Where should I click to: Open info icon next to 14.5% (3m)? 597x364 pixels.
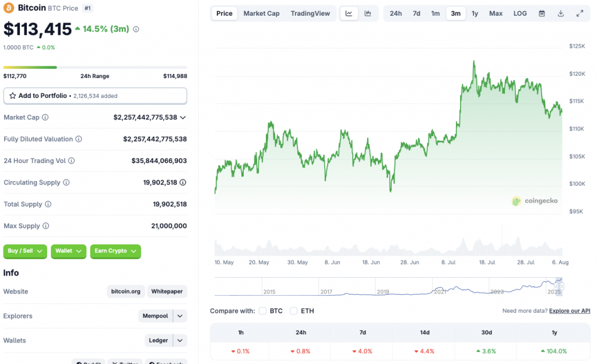tap(136, 29)
